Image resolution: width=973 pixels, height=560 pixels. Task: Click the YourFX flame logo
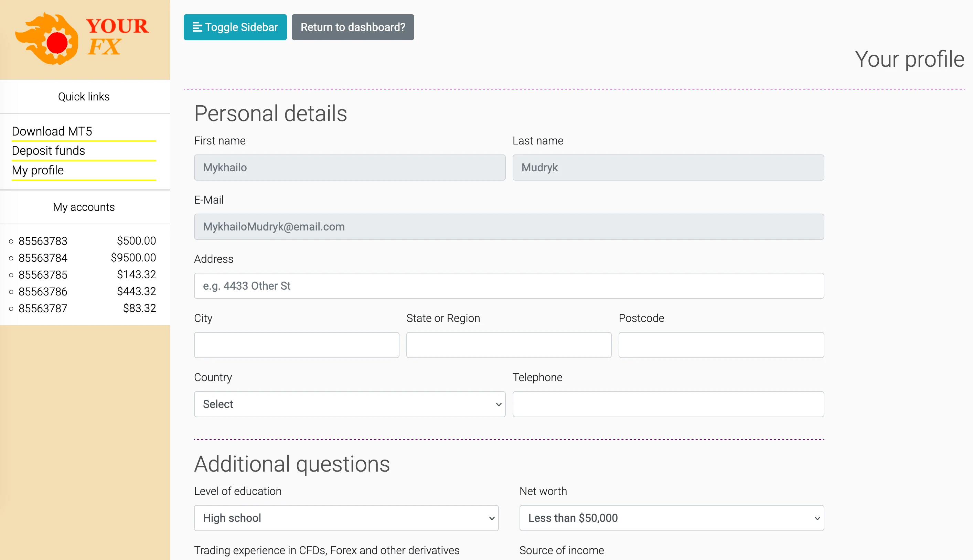(82, 39)
